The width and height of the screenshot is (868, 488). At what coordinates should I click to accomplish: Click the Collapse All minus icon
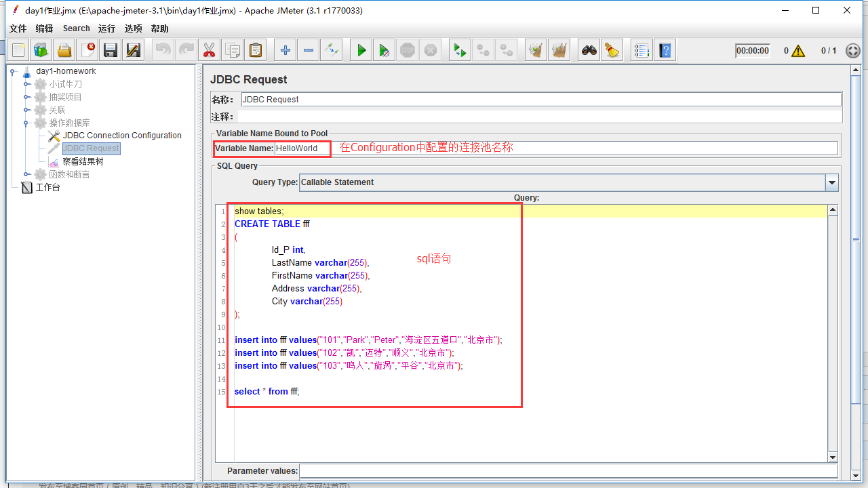click(x=309, y=50)
